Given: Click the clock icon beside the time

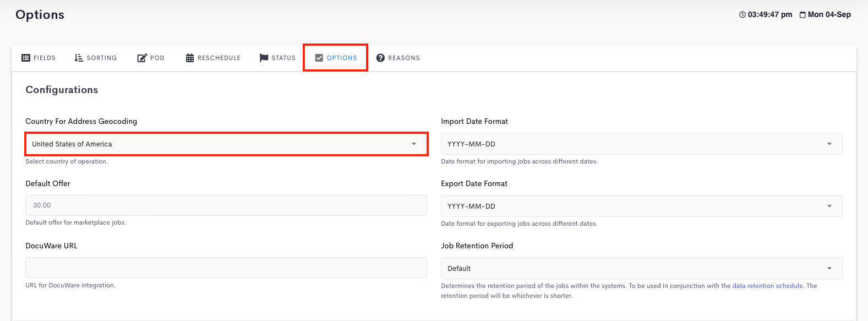Looking at the screenshot, I should coord(743,15).
